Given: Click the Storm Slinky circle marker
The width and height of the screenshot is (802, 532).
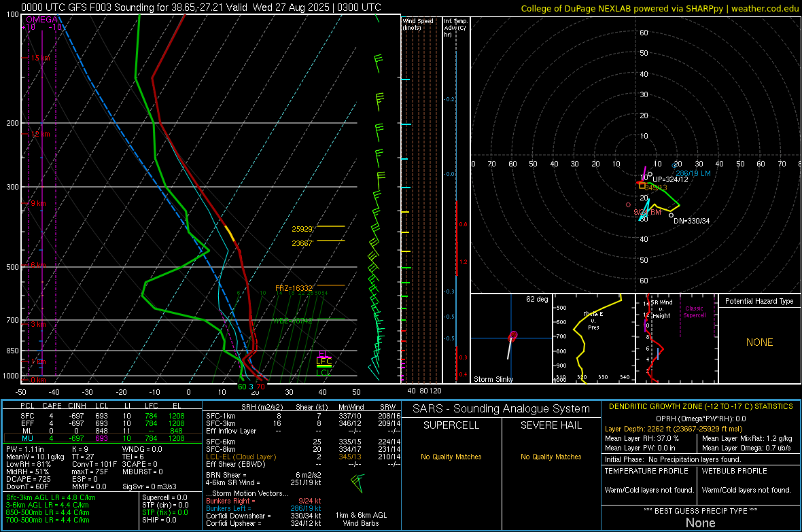Looking at the screenshot, I should (x=514, y=335).
